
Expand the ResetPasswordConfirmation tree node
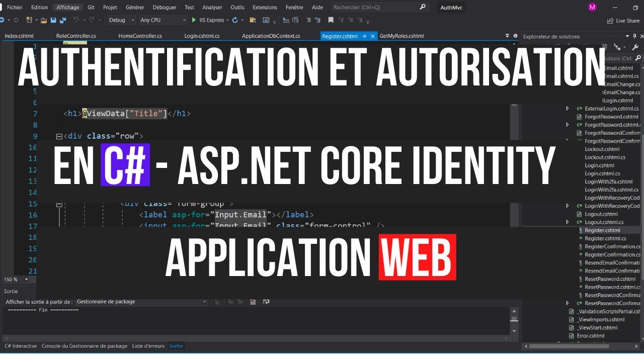[568, 303]
